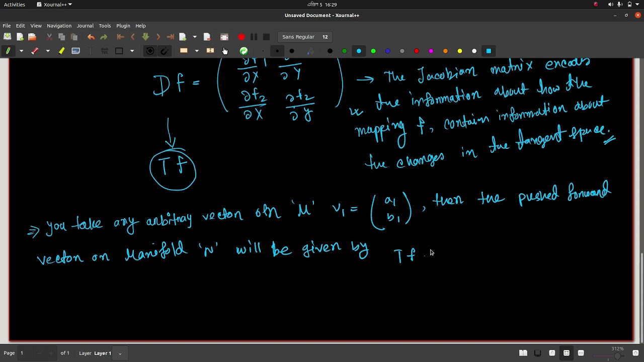Pick the yellow color swatch
The height and width of the screenshot is (362, 644).
coord(460,51)
